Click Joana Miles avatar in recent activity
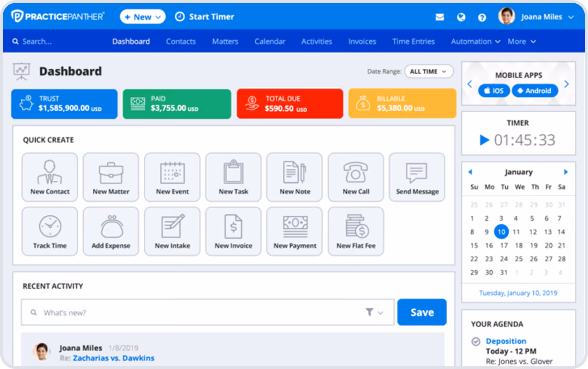Image resolution: width=588 pixels, height=369 pixels. (x=41, y=351)
